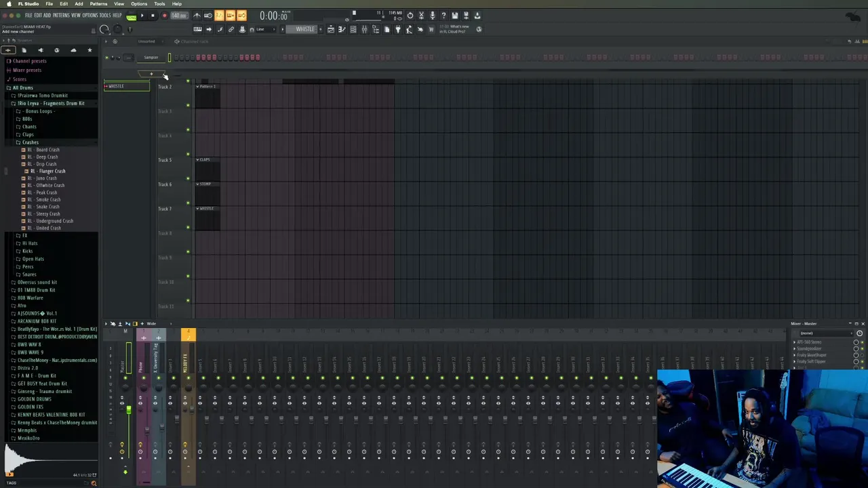The height and width of the screenshot is (488, 868).
Task: Click the export render icon
Action: pyautogui.click(x=466, y=16)
